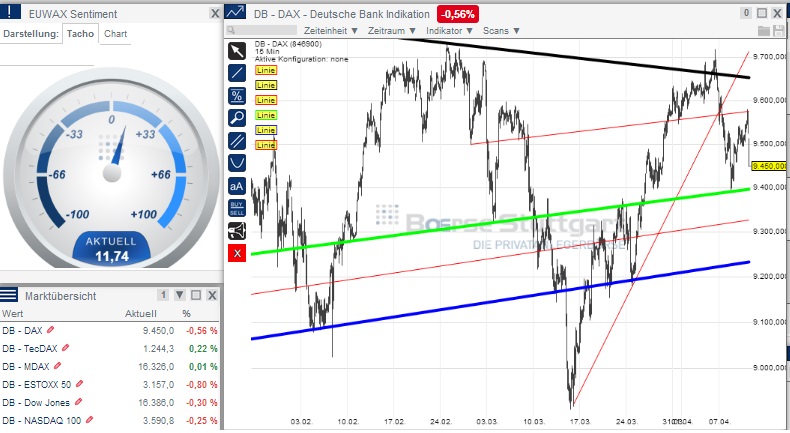Click the Darstellung: label

tap(31, 34)
